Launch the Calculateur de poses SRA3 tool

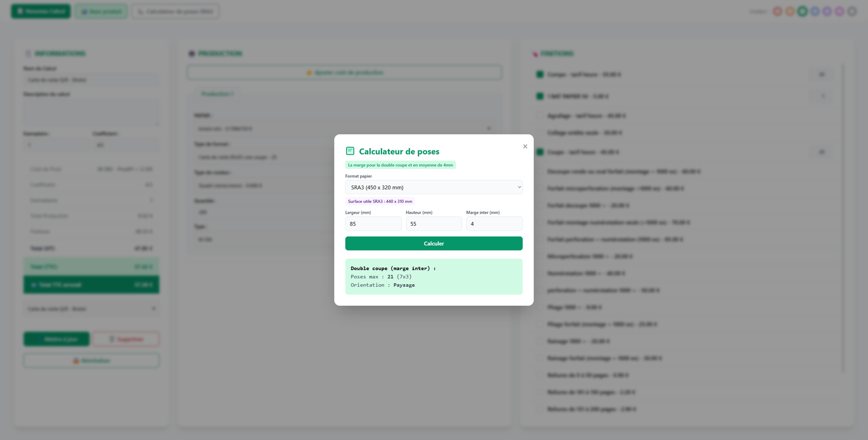point(176,11)
